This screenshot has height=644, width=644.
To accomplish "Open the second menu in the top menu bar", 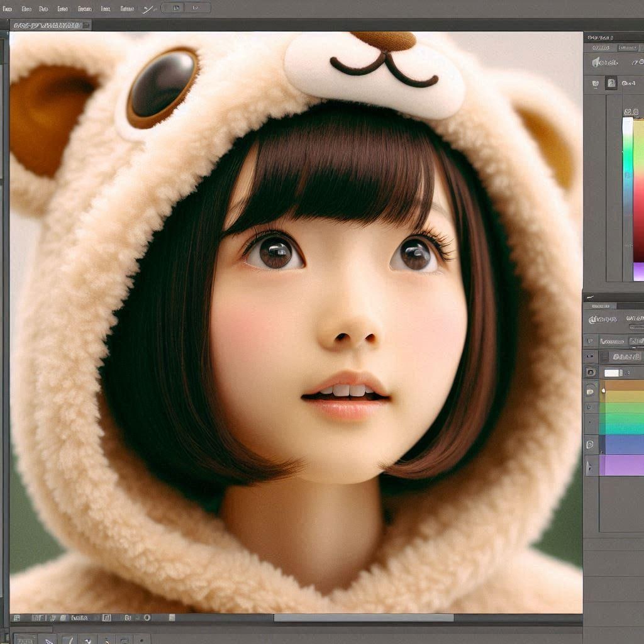I will (26, 9).
